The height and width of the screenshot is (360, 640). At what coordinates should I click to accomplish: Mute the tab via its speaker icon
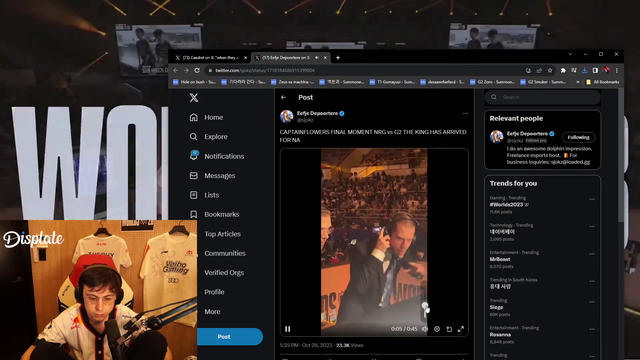[x=317, y=58]
